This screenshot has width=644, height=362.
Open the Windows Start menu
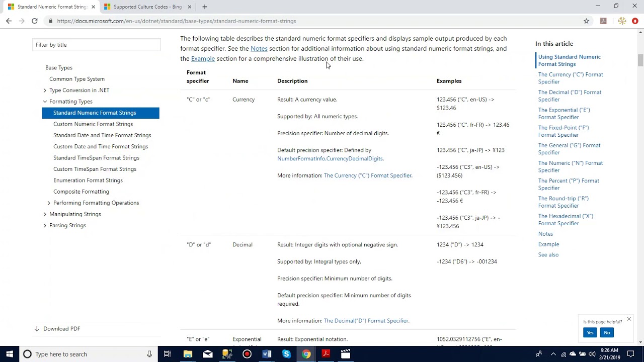click(10, 354)
